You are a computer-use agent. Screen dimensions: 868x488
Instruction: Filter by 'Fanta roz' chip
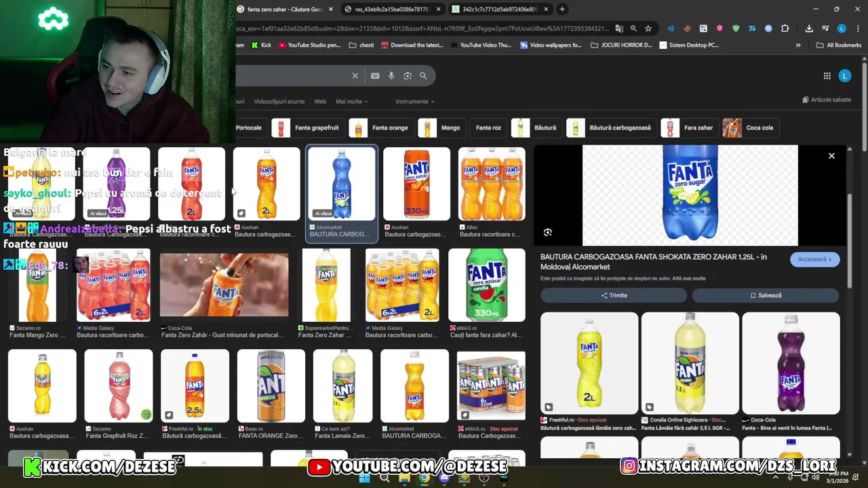[488, 127]
